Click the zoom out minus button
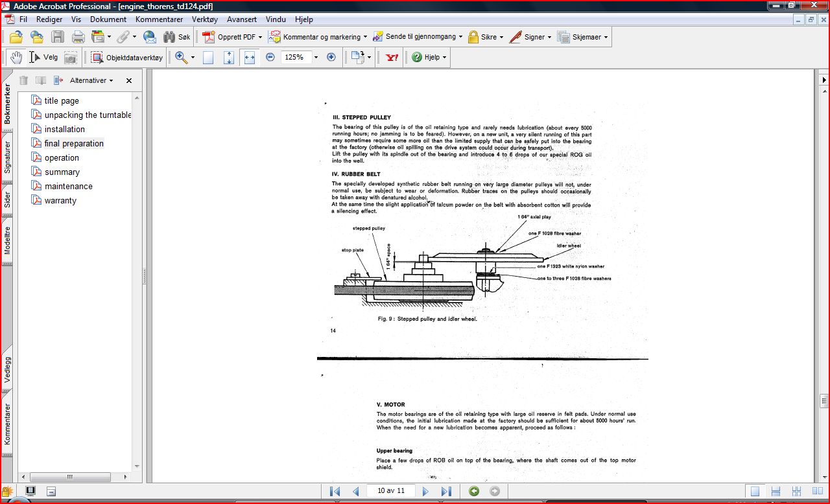The width and height of the screenshot is (830, 504). point(270,57)
